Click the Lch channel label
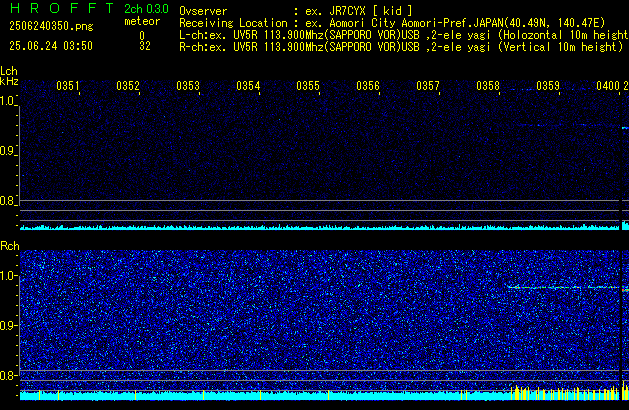The height and width of the screenshot is (410, 629). (x=9, y=71)
